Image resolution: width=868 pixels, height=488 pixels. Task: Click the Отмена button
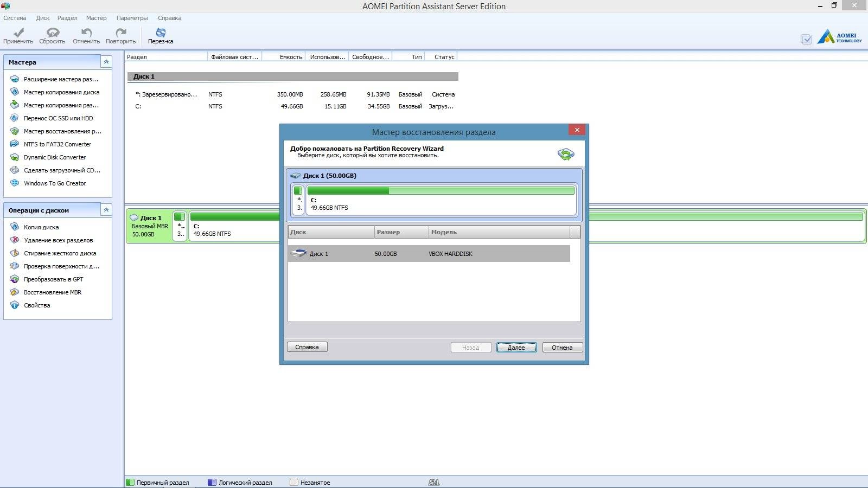click(563, 348)
